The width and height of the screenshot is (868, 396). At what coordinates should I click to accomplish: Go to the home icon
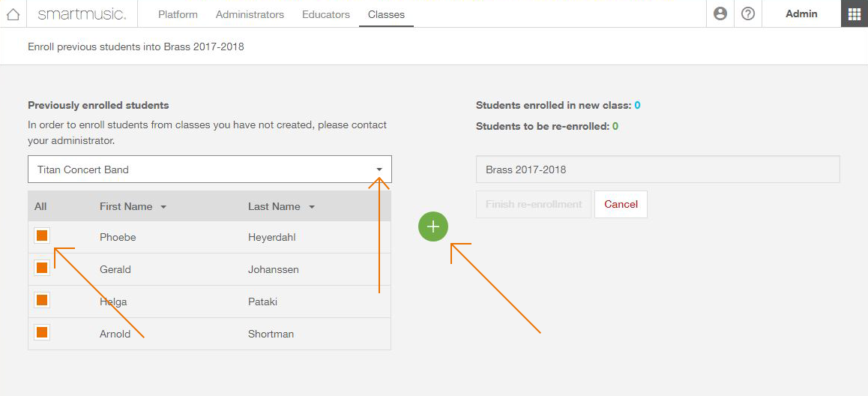point(13,14)
